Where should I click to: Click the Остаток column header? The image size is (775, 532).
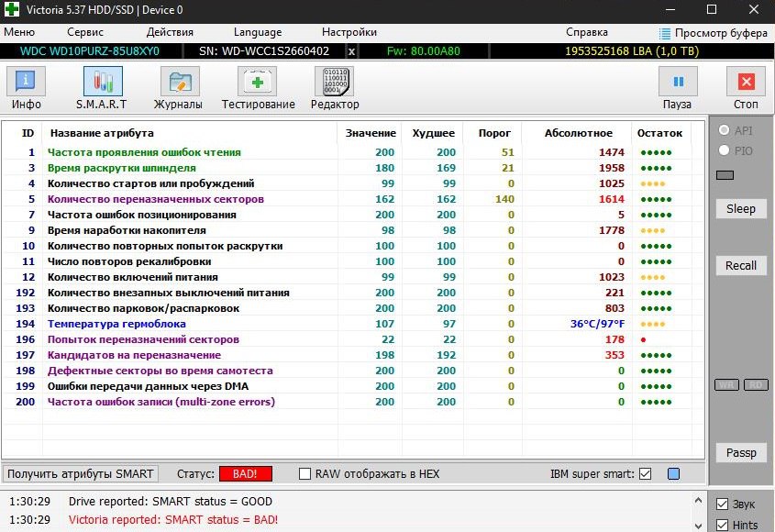tap(659, 133)
